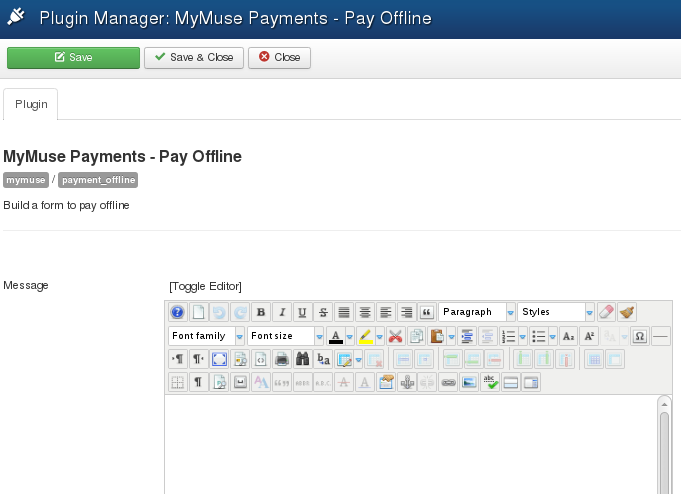Insert a bullet list

tap(539, 336)
